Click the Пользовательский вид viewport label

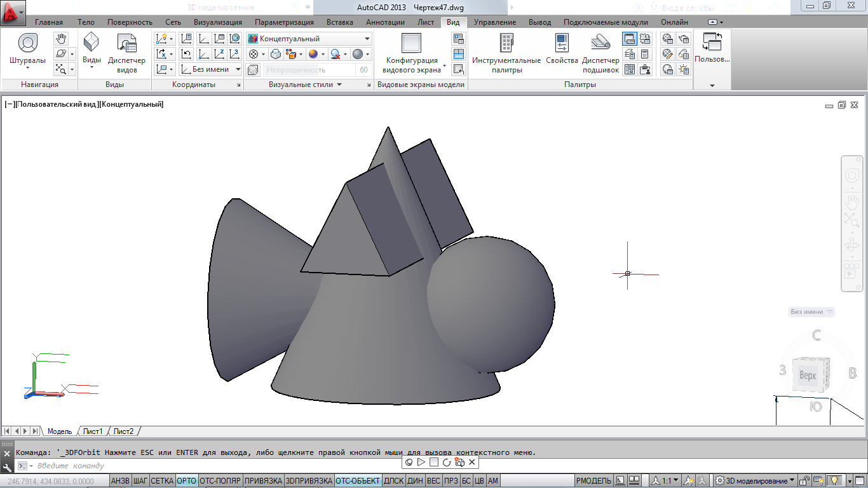(x=58, y=104)
